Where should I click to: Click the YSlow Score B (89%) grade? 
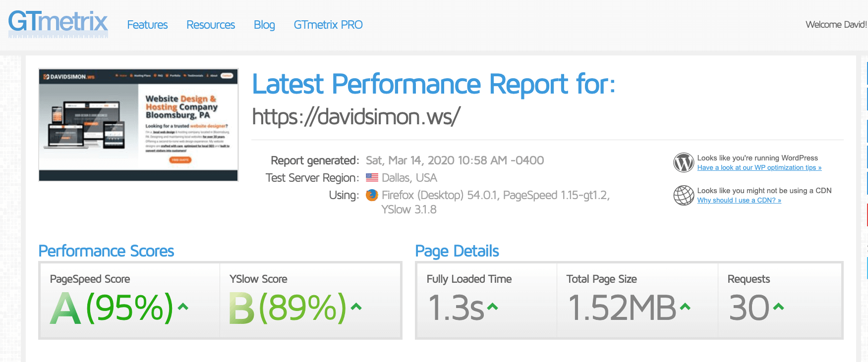(x=288, y=308)
